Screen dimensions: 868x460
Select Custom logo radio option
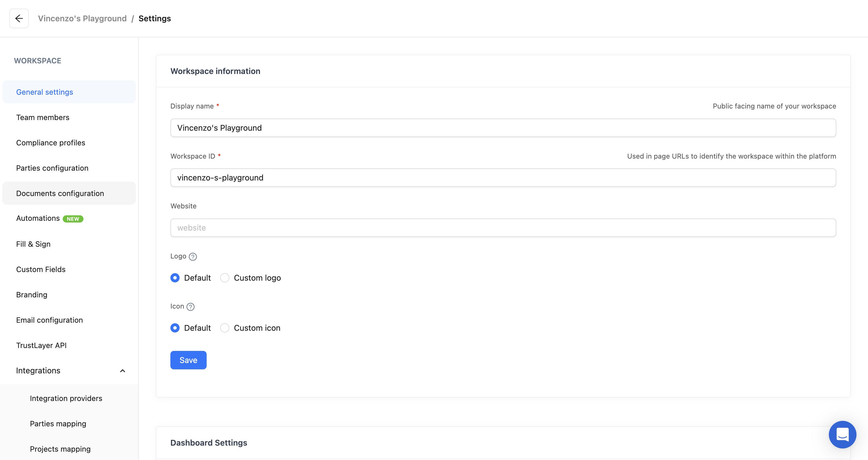click(x=225, y=278)
